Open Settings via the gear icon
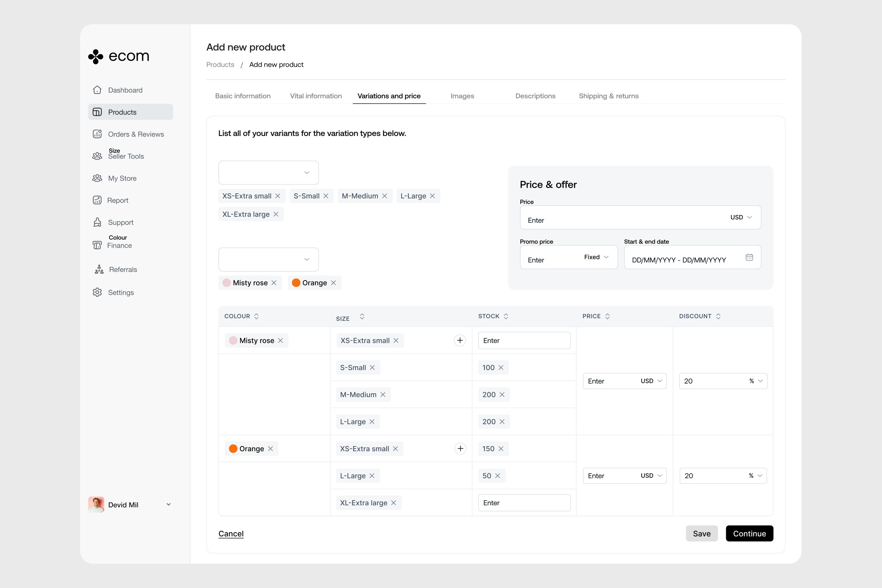Image resolution: width=882 pixels, height=588 pixels. (97, 292)
